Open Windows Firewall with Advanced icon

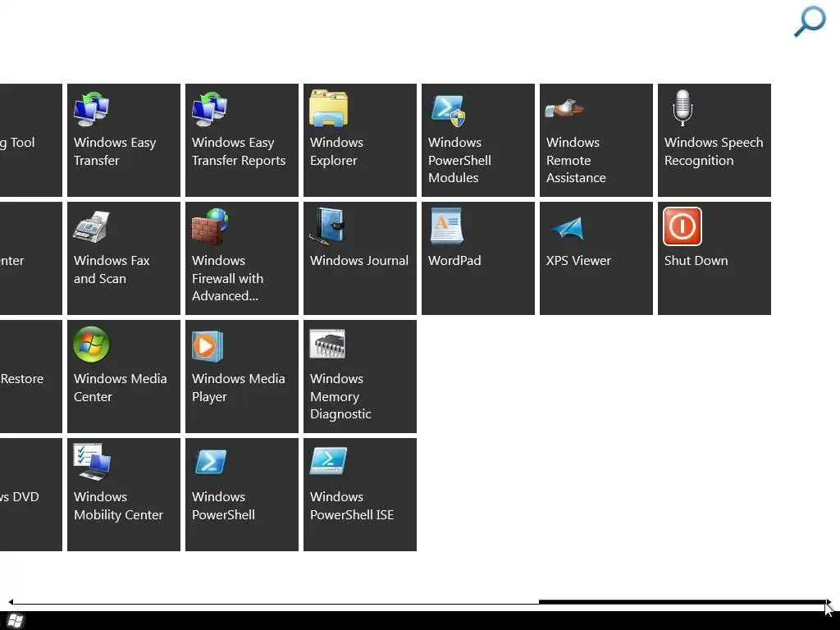click(210, 226)
